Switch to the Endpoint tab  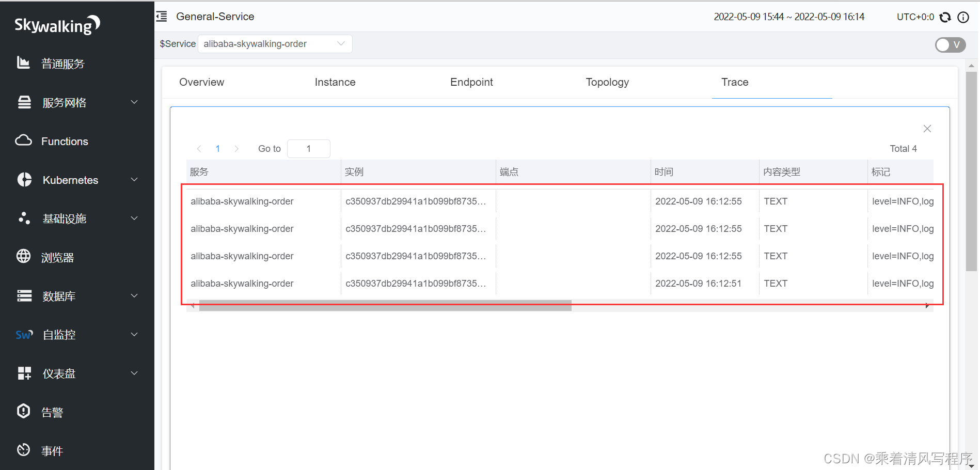tap(471, 82)
